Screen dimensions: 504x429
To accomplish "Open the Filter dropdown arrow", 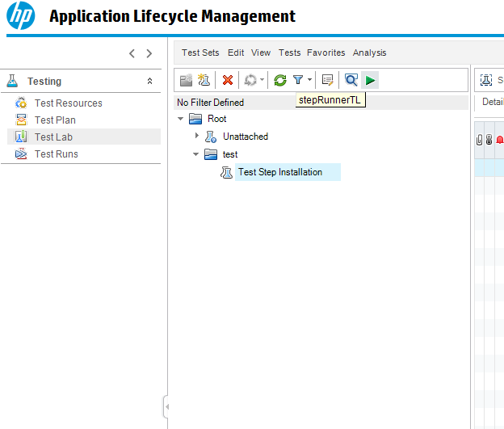I will click(x=309, y=79).
